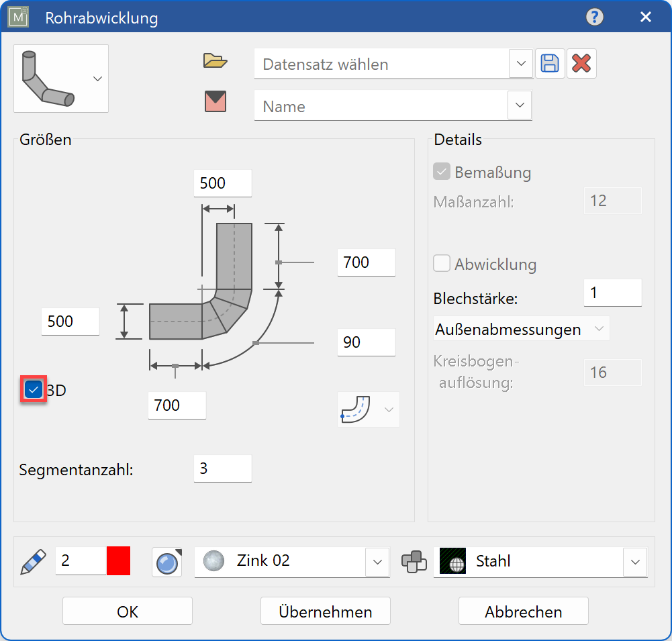Toggle the Bemaßung checkbox

[442, 171]
